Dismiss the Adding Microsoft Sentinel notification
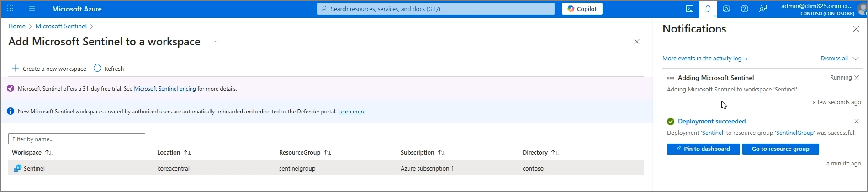This screenshot has width=868, height=192. [x=857, y=78]
